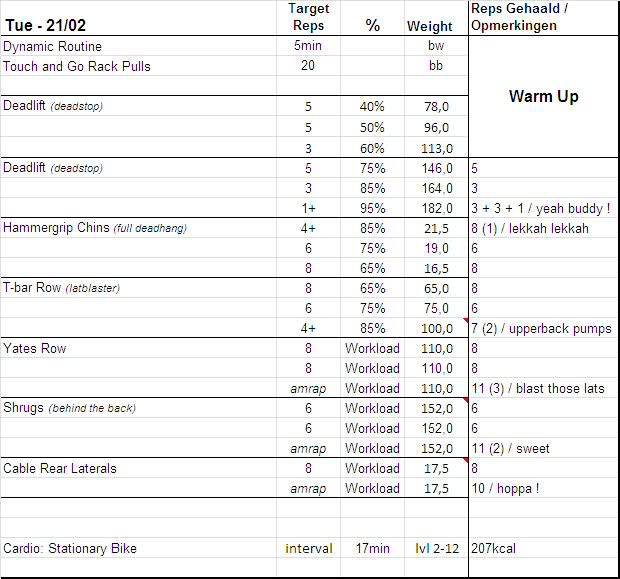This screenshot has width=620, height=579.
Task: Click the 182,0 deadlift weight cell
Action: tap(435, 208)
